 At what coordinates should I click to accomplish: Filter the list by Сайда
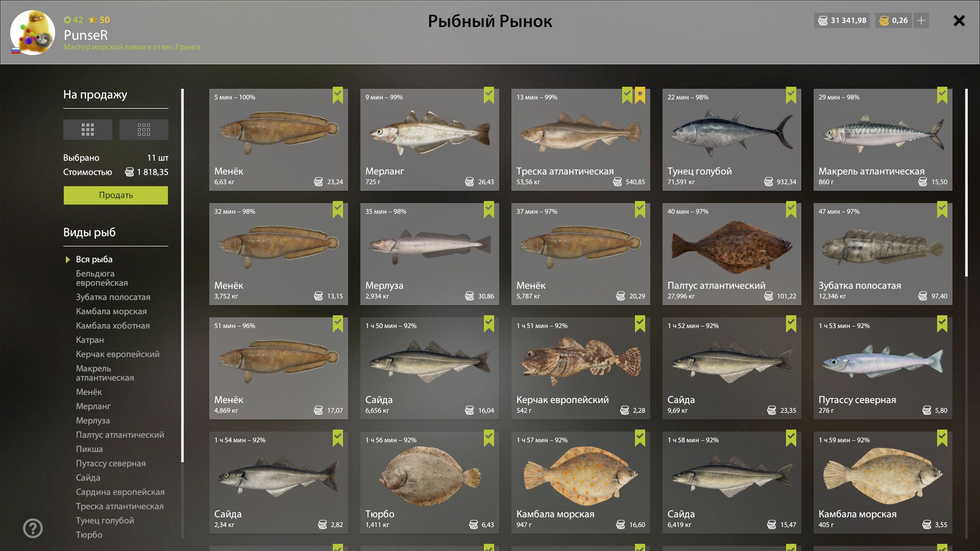pos(88,478)
